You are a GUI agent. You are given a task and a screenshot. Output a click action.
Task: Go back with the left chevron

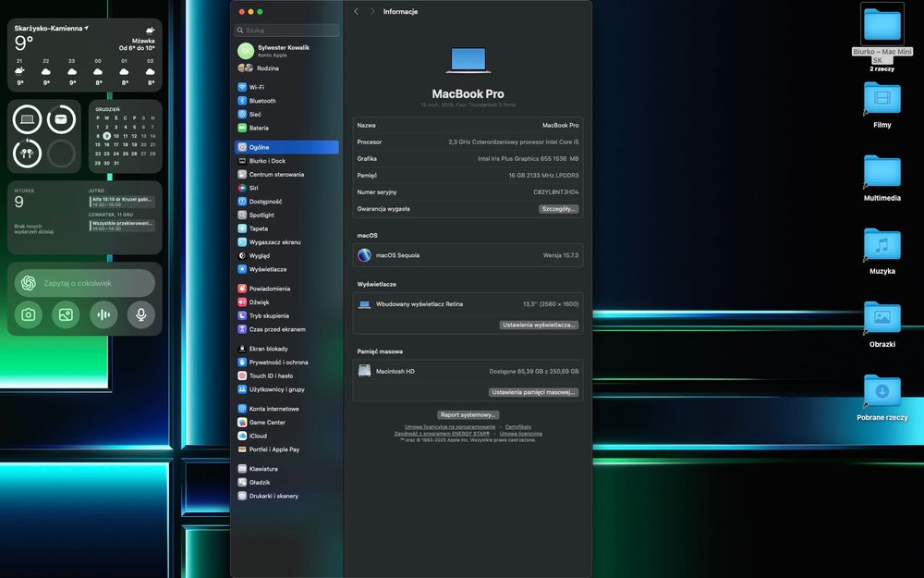click(x=356, y=11)
